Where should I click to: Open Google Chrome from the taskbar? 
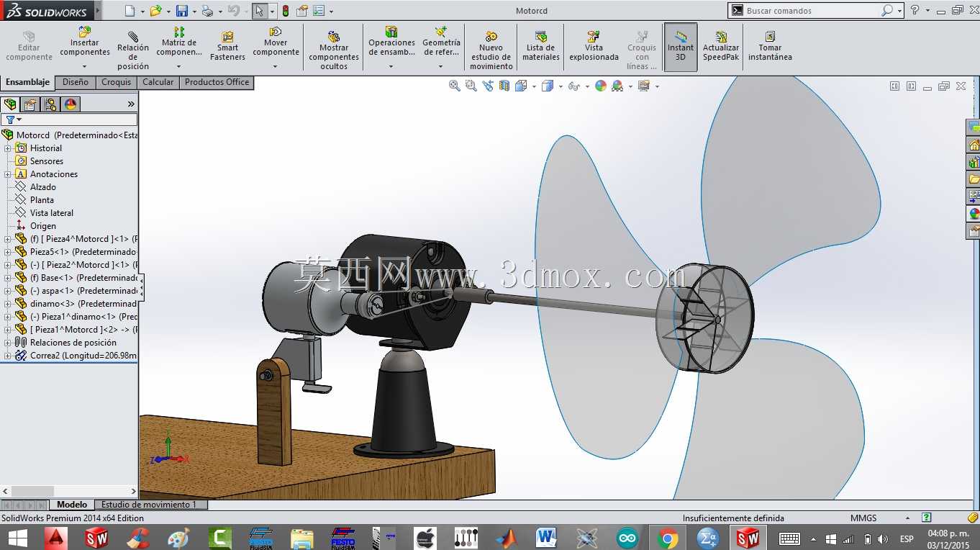click(x=667, y=538)
